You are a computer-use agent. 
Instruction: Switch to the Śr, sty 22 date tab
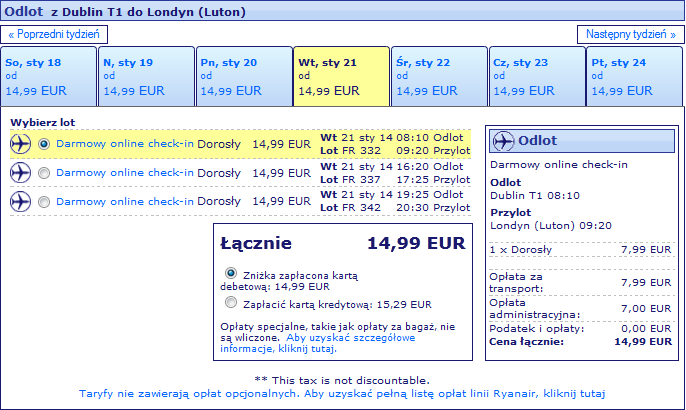439,77
